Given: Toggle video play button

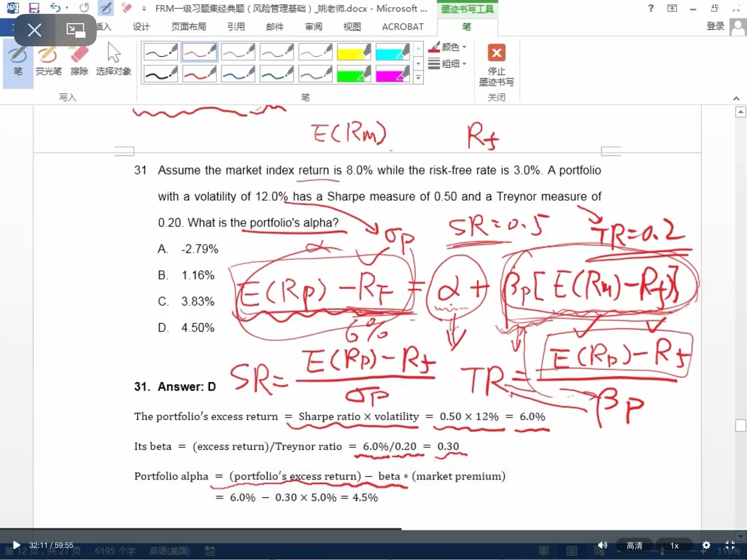Looking at the screenshot, I should tap(16, 545).
